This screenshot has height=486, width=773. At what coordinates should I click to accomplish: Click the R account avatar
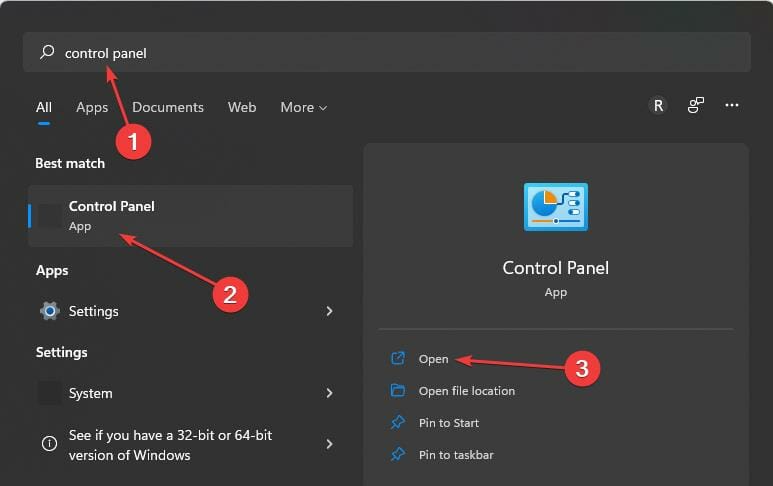tap(658, 105)
